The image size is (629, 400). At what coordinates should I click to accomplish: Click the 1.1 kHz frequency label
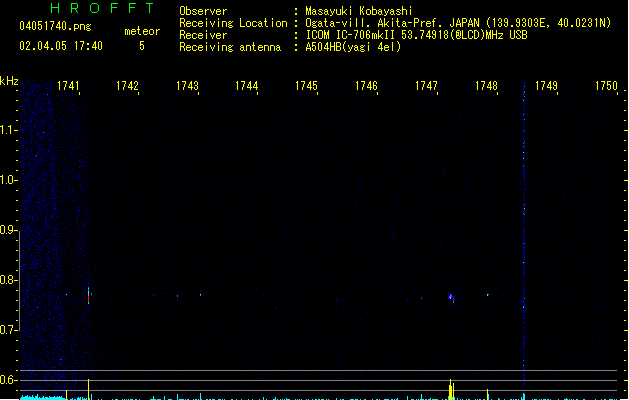7,130
